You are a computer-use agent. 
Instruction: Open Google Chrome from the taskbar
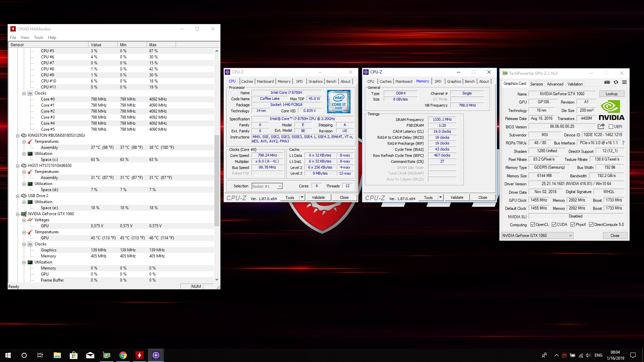(123, 355)
